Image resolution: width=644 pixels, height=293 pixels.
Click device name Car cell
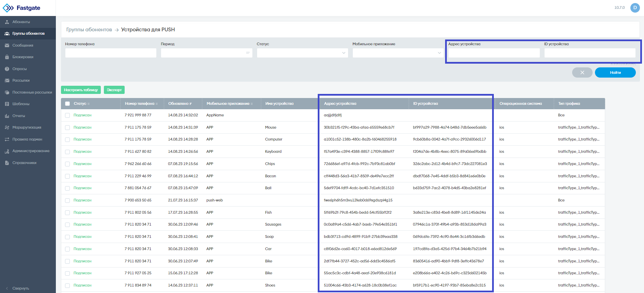pyautogui.click(x=268, y=249)
